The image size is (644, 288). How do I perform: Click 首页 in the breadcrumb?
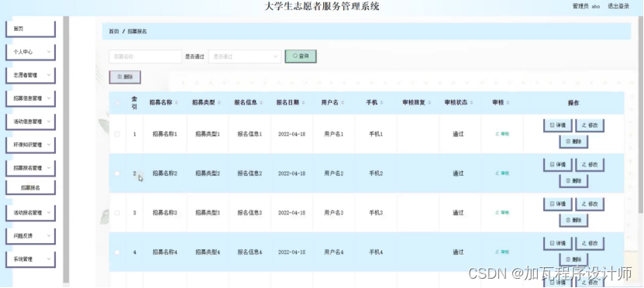tap(114, 32)
